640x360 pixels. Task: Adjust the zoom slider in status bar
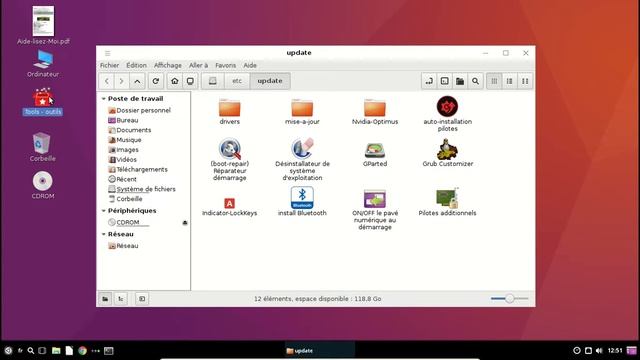click(509, 299)
